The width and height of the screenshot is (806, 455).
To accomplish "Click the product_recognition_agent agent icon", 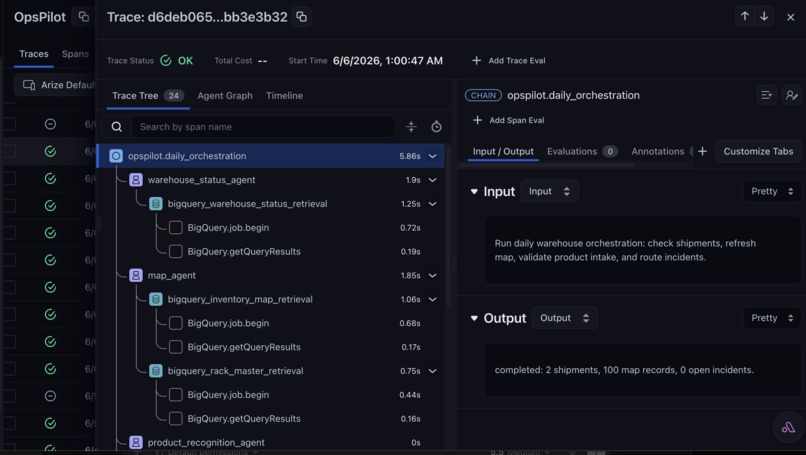I will (136, 442).
